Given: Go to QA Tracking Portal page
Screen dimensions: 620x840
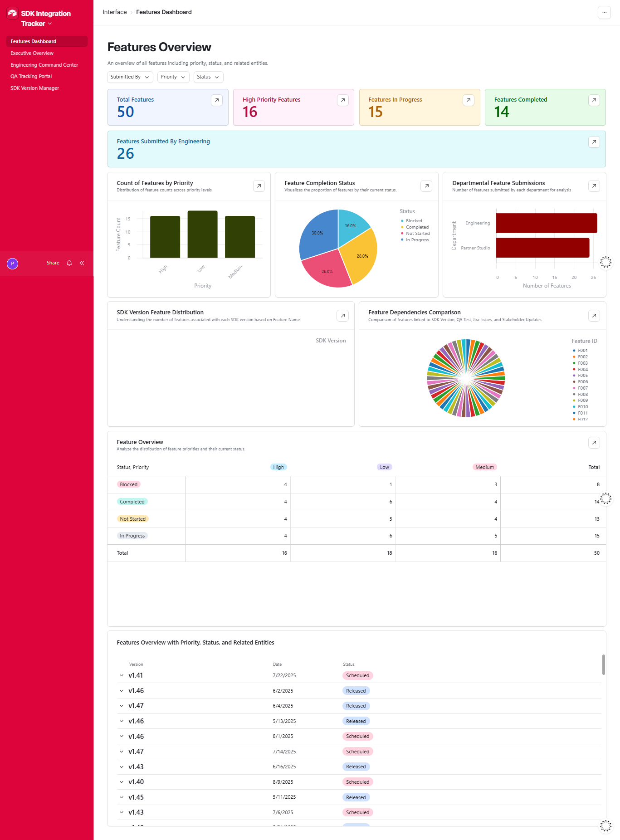Looking at the screenshot, I should 31,76.
